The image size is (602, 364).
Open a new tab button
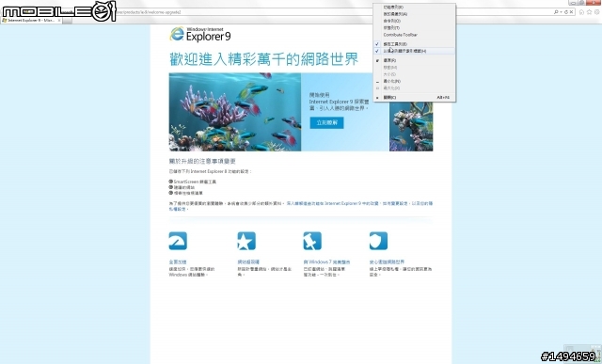pyautogui.click(x=67, y=21)
